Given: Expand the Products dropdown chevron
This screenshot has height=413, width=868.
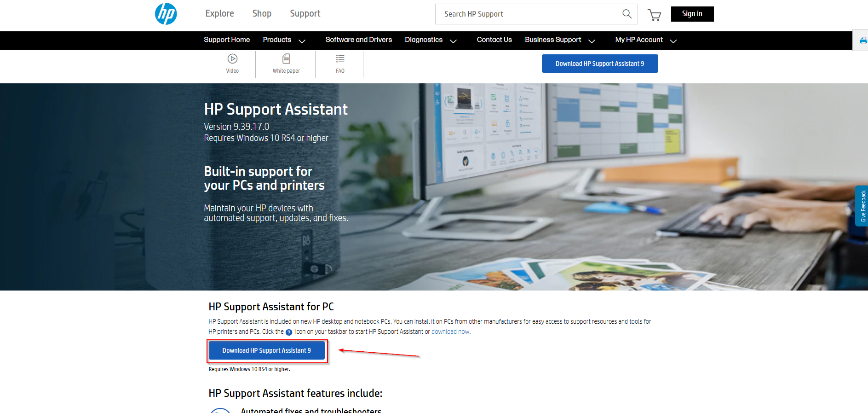Looking at the screenshot, I should [302, 41].
